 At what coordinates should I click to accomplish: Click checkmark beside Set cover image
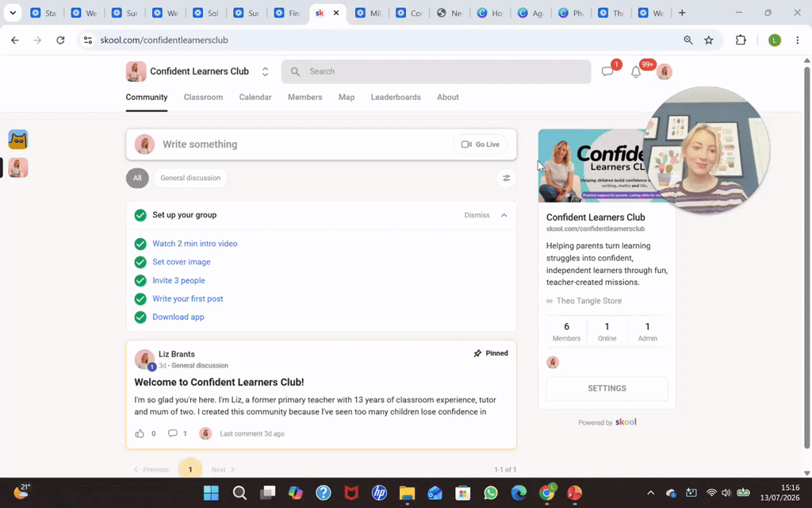coord(140,262)
